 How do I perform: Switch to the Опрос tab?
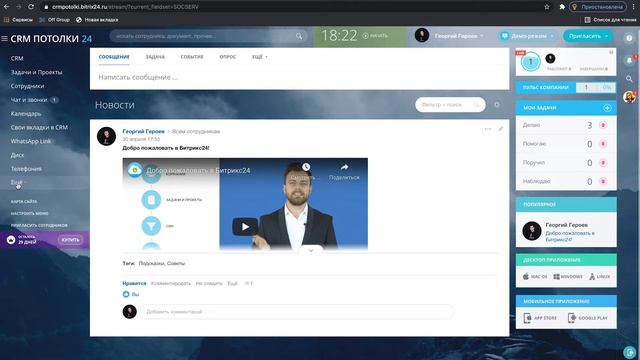[x=228, y=57]
